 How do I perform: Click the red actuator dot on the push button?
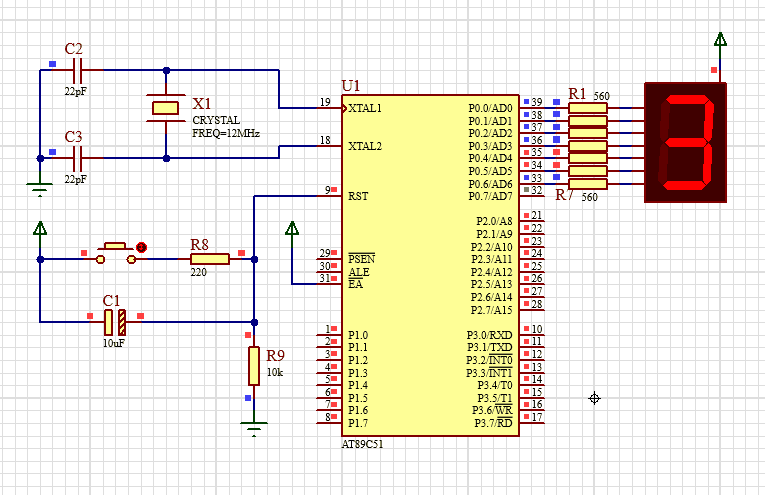pyautogui.click(x=141, y=247)
